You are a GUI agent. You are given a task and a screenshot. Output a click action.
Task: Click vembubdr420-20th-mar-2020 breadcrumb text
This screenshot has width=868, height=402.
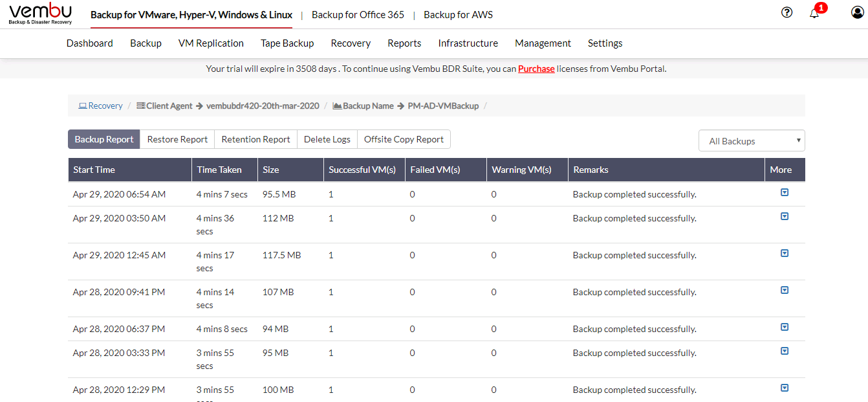(x=263, y=106)
